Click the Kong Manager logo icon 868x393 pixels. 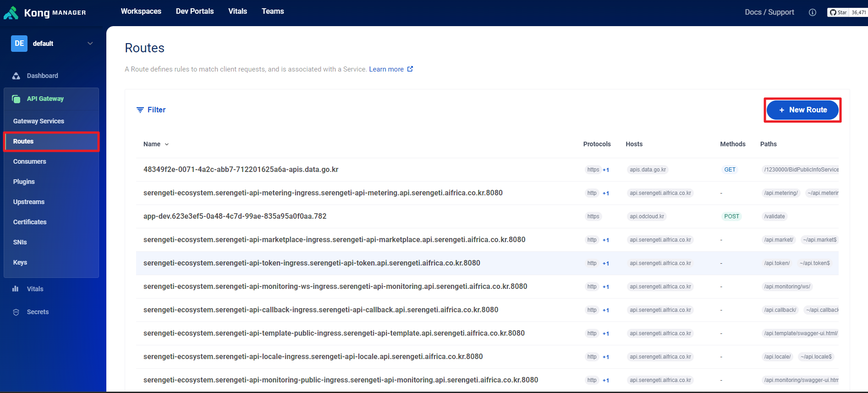pyautogui.click(x=11, y=13)
